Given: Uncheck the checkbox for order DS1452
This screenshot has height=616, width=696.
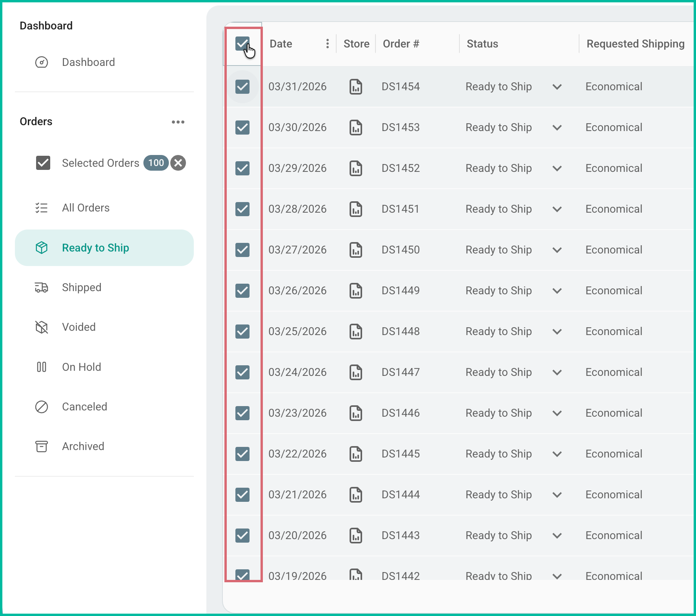Looking at the screenshot, I should [x=242, y=168].
